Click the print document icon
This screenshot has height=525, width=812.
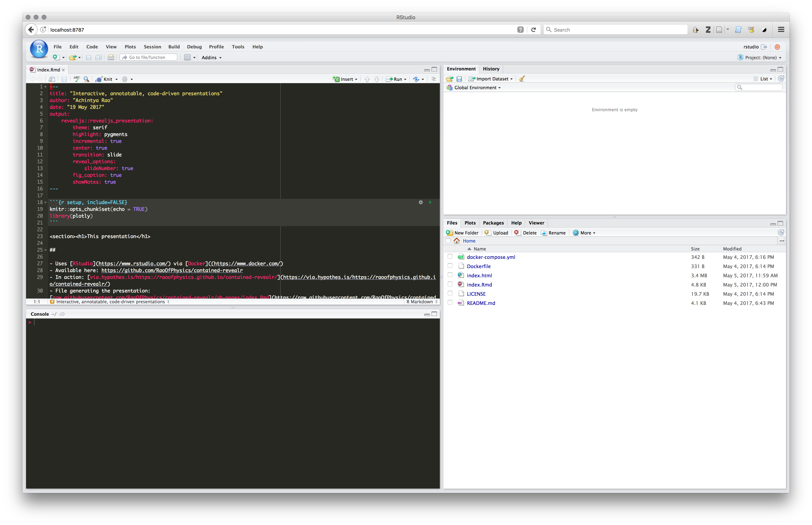click(x=111, y=57)
